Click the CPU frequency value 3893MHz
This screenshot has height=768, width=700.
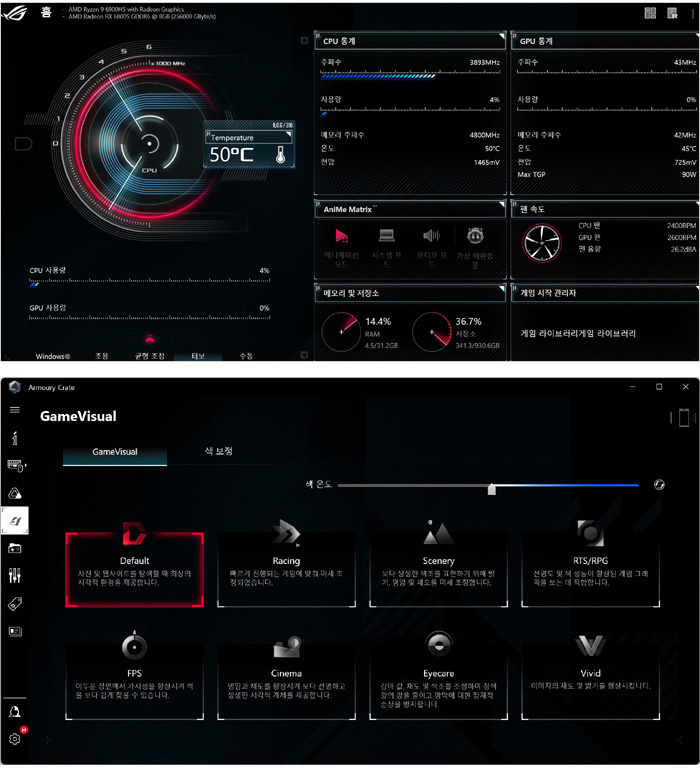point(484,63)
